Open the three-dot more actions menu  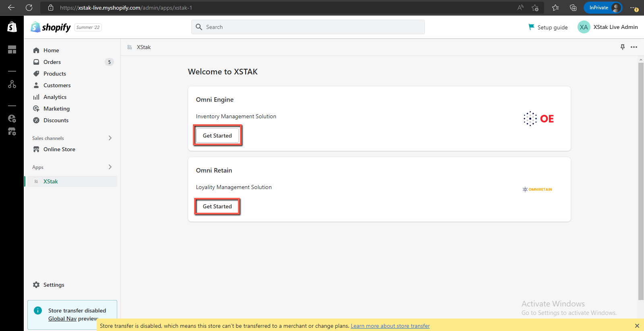tap(634, 47)
